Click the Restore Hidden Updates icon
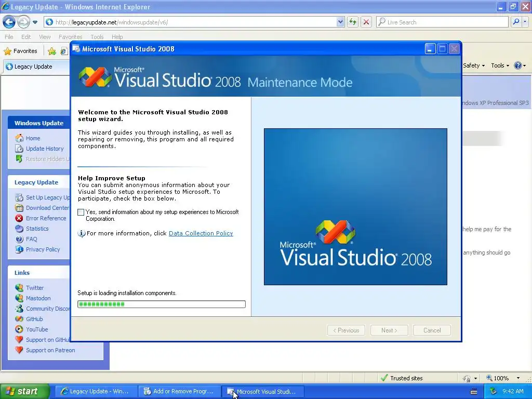532x399 pixels. 19,159
